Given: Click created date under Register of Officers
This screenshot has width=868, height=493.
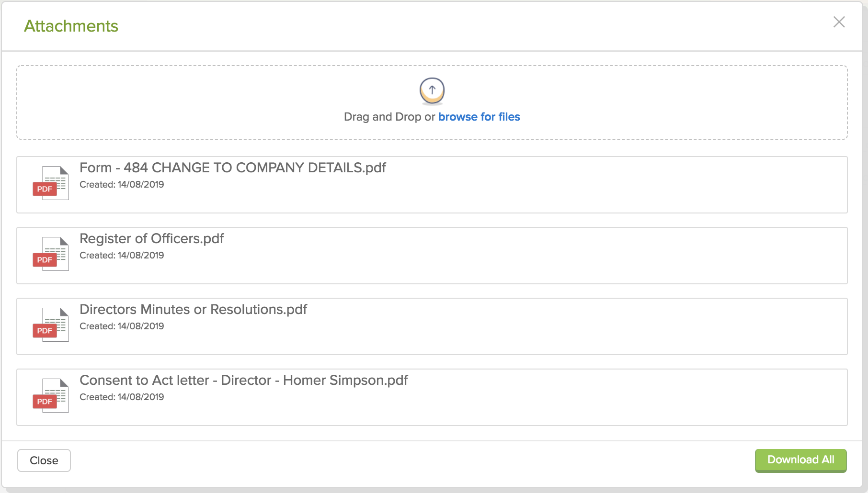Looking at the screenshot, I should tap(122, 255).
